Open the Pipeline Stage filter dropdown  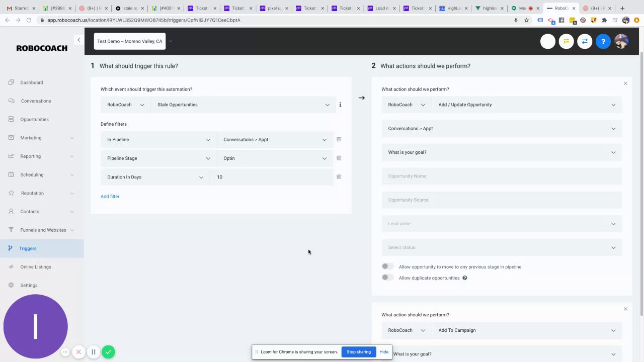point(158,158)
